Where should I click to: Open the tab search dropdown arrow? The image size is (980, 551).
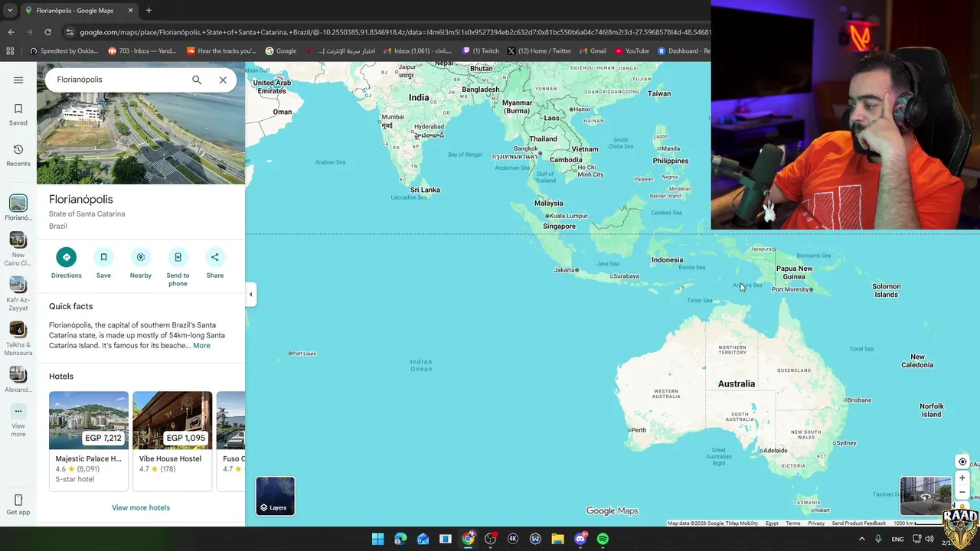[9, 11]
